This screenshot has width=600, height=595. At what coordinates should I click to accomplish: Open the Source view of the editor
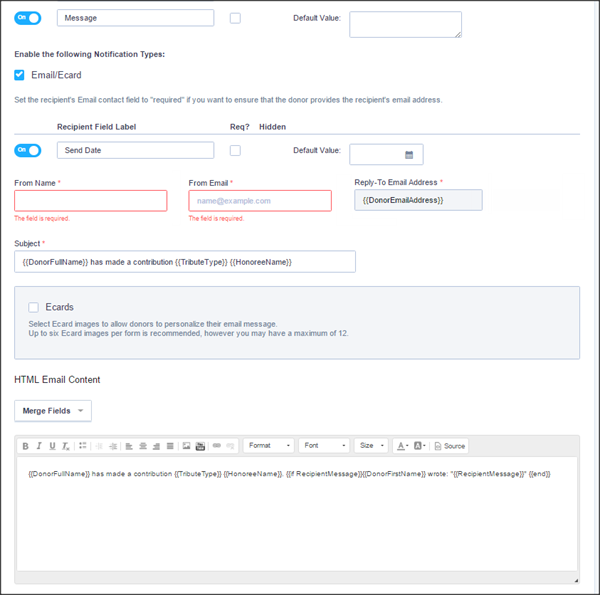click(x=450, y=446)
